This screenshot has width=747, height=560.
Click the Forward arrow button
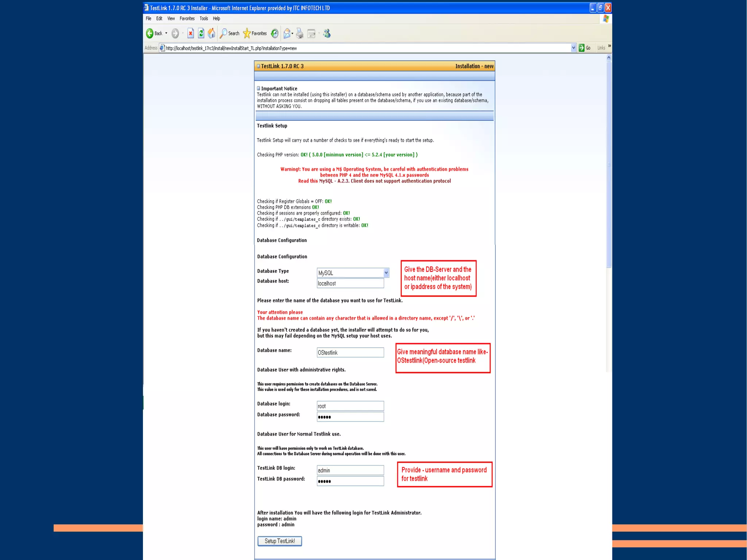(x=175, y=34)
